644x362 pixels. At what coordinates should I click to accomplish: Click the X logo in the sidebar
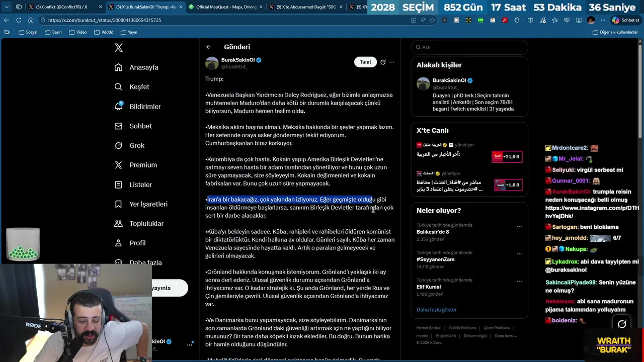pos(119,48)
